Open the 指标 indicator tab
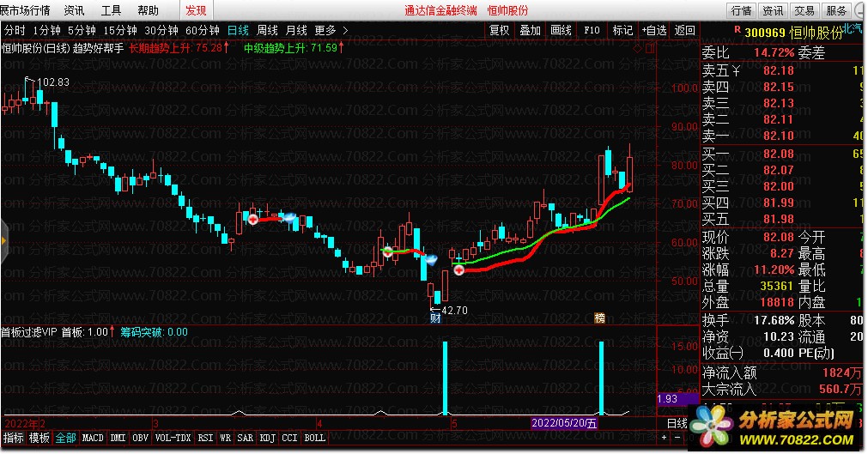 (13, 438)
